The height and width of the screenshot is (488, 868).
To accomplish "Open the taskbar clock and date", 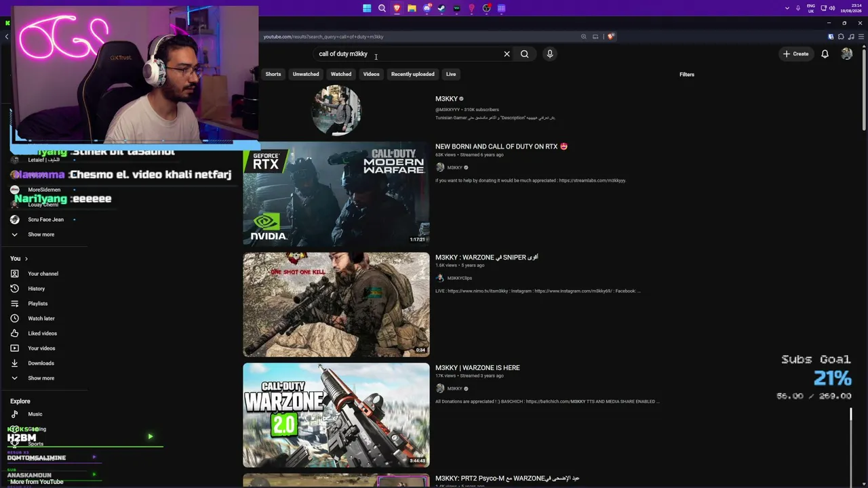I will tap(851, 8).
